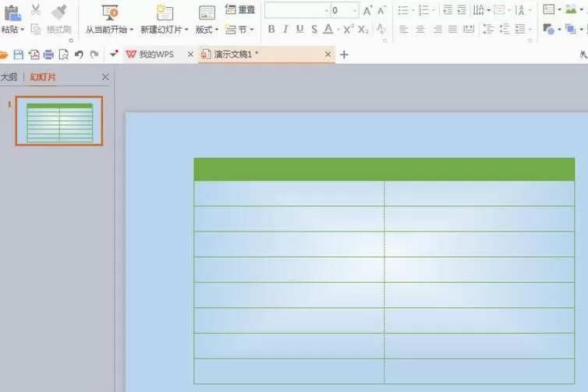Align text left
This screenshot has height=392, width=588.
(x=404, y=30)
